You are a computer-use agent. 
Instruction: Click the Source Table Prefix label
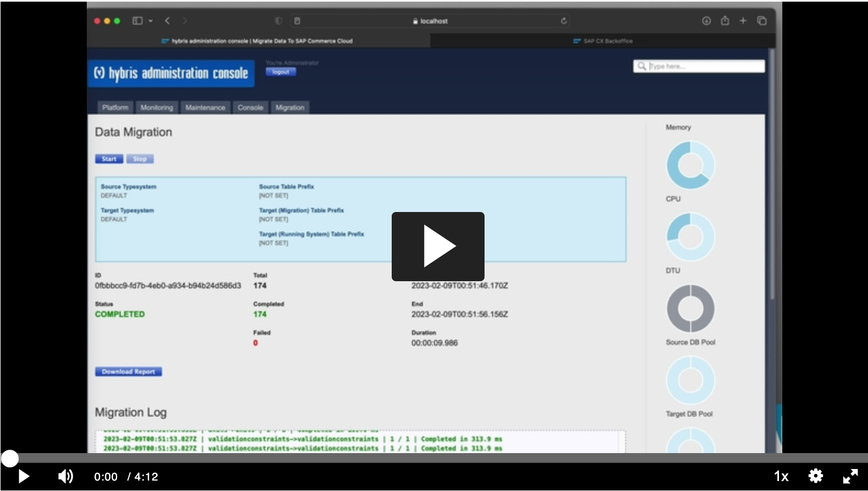point(287,187)
